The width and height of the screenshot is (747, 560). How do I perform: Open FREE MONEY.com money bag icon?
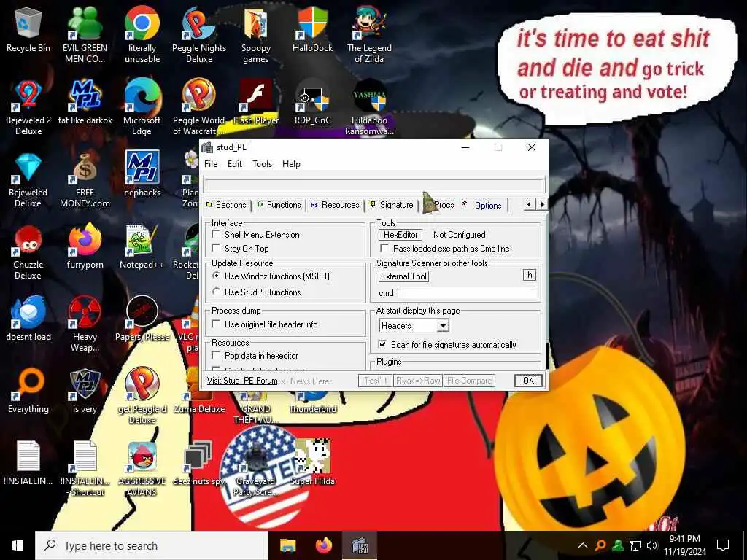[x=85, y=179]
